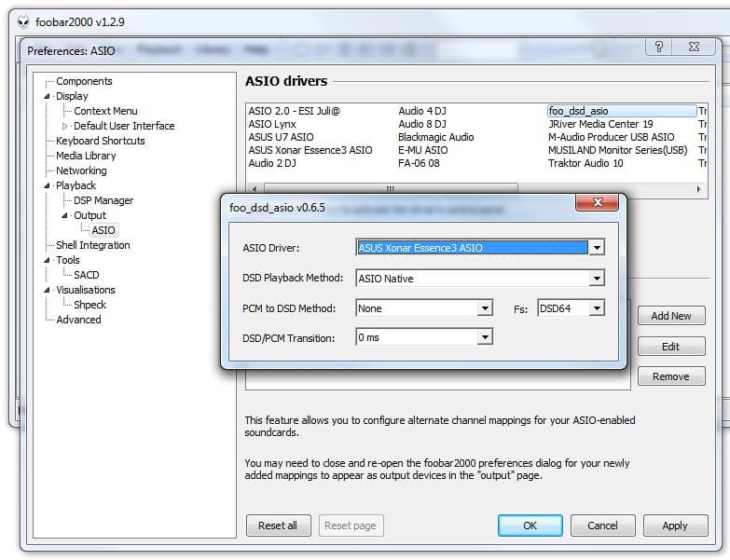
Task: Select Visualisations in the preferences tree
Action: (x=86, y=290)
